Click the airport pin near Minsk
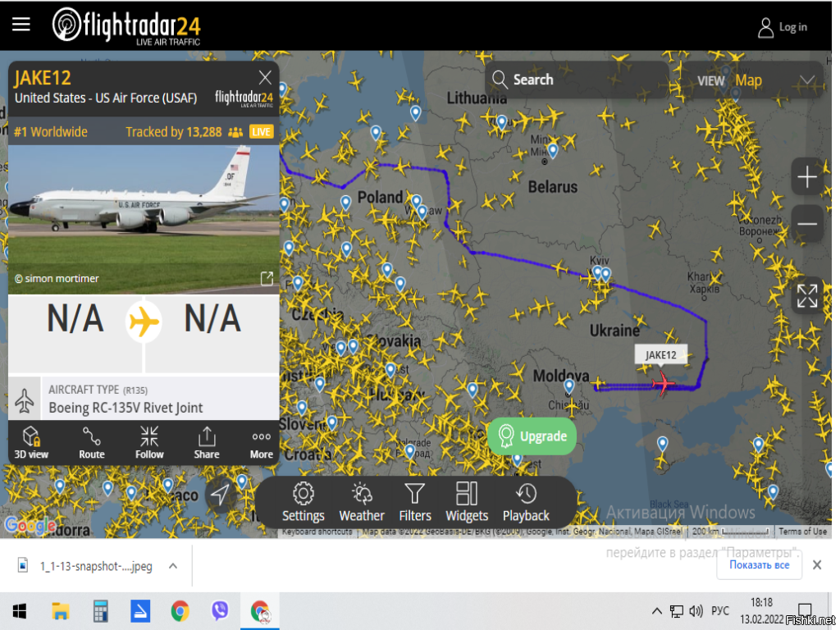 tap(553, 151)
